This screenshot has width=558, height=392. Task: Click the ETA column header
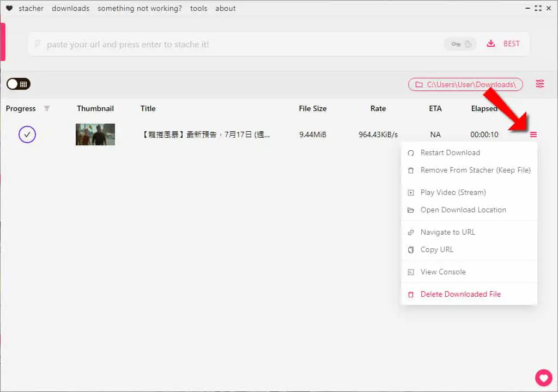[435, 108]
